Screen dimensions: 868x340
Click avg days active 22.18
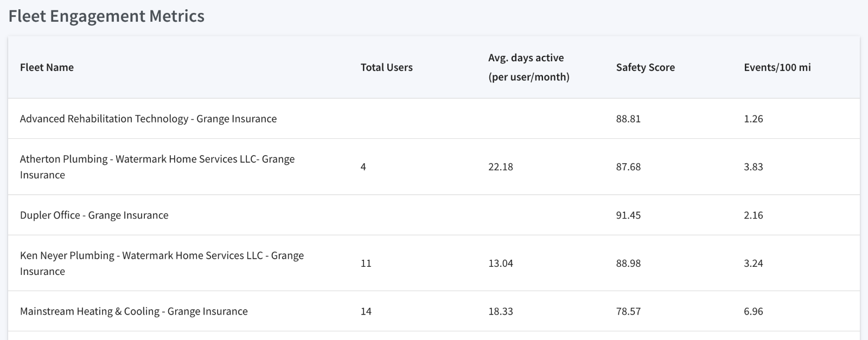(x=500, y=167)
